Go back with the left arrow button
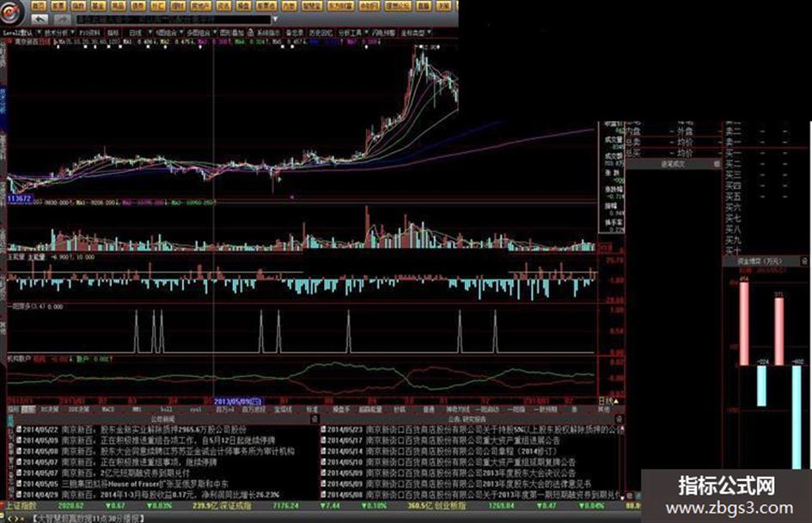812x523 pixels. click(40, 20)
